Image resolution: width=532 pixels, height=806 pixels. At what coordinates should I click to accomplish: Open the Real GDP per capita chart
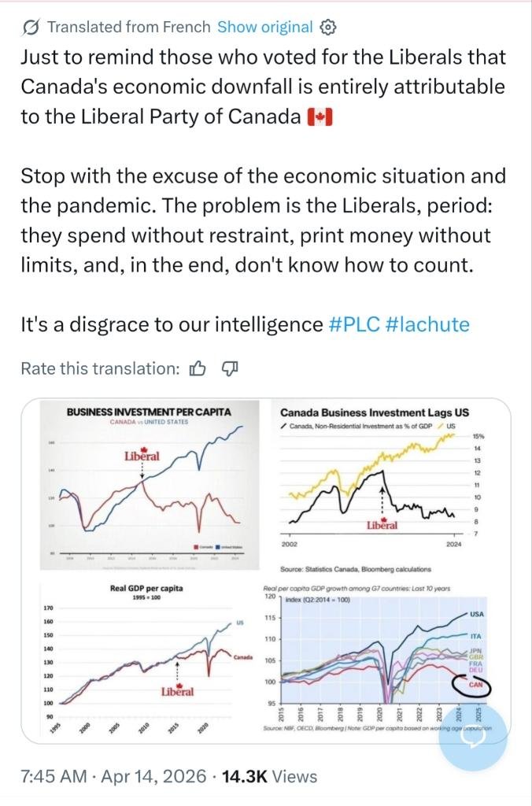[148, 660]
